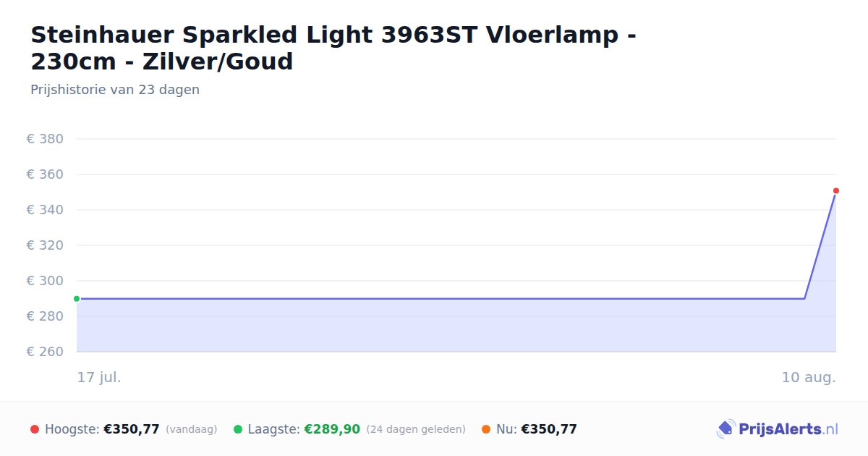Select the 10 aug. date label
868x456 pixels.
(x=809, y=377)
